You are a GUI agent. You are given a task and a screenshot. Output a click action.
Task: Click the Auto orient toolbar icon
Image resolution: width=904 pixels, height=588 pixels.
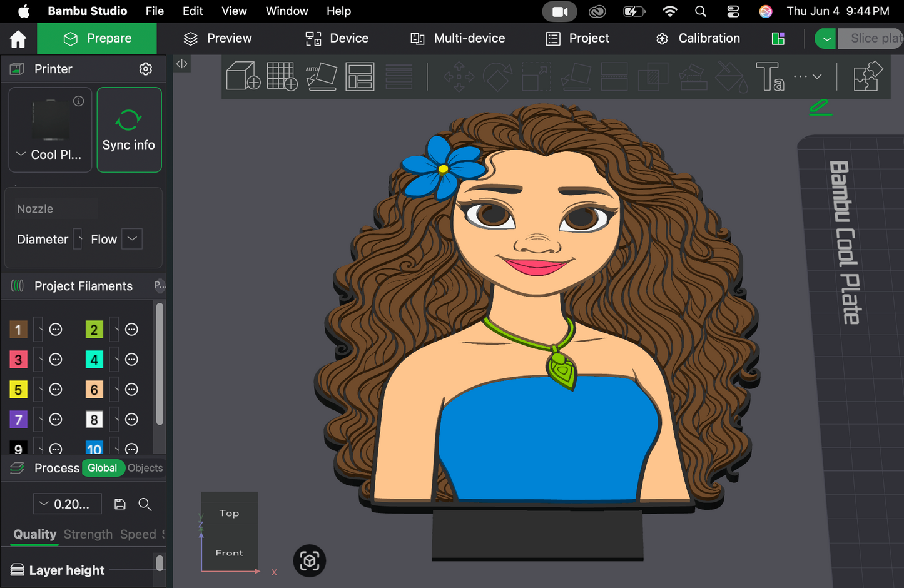tap(322, 76)
